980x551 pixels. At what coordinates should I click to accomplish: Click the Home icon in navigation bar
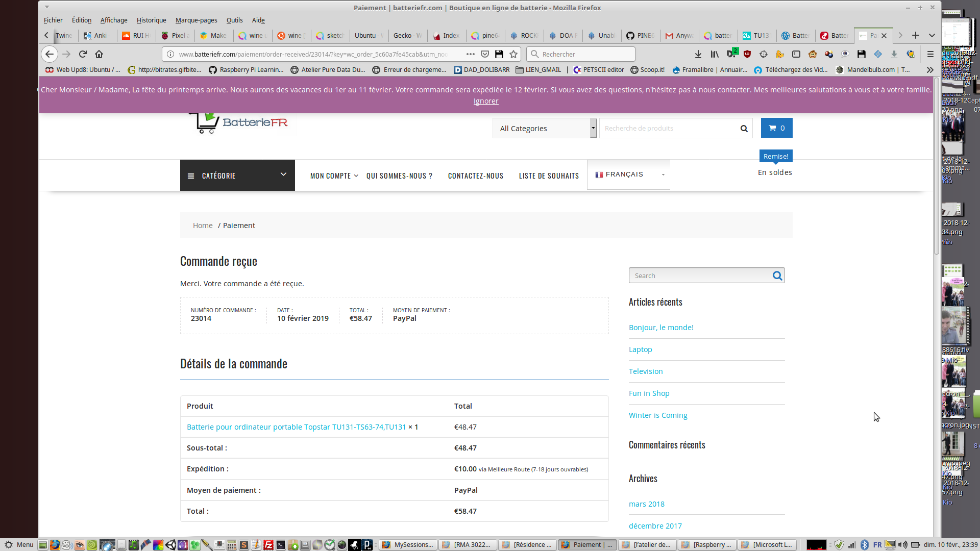99,54
